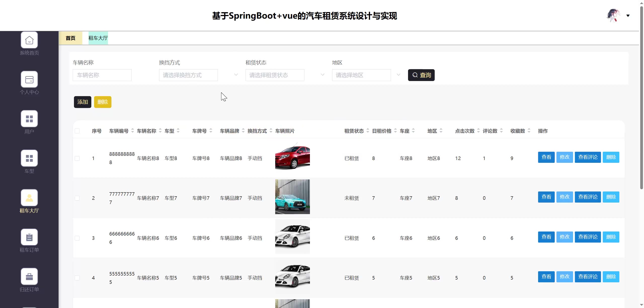Click the 查询 search button

421,75
